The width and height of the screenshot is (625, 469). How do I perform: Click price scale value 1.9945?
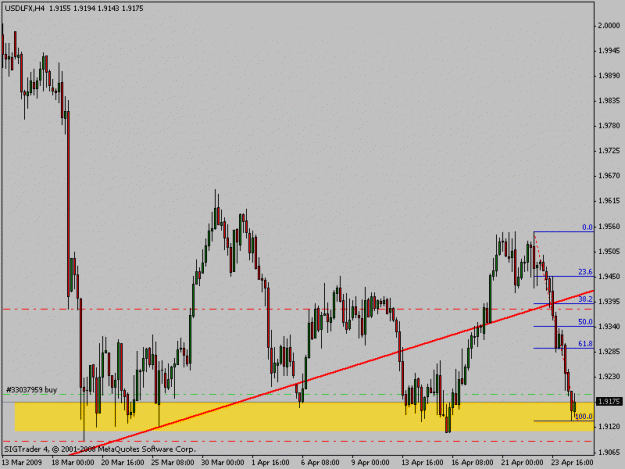click(609, 51)
